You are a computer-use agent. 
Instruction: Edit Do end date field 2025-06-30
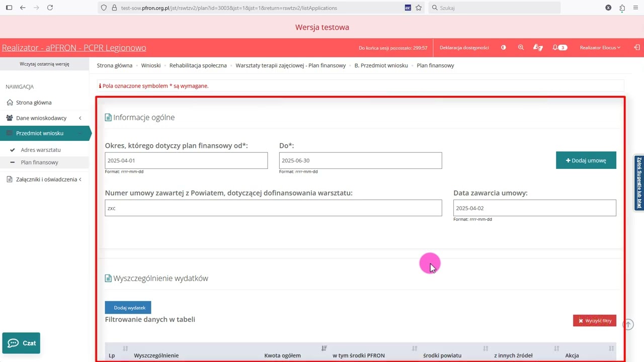point(360,161)
